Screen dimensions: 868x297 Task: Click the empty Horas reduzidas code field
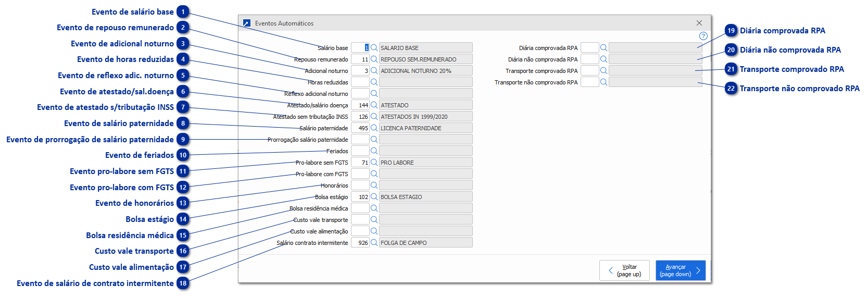(360, 82)
